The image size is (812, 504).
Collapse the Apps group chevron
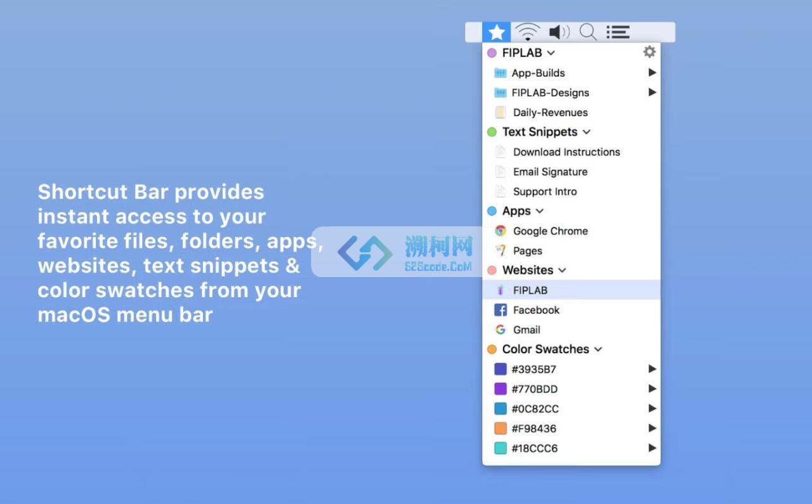539,211
